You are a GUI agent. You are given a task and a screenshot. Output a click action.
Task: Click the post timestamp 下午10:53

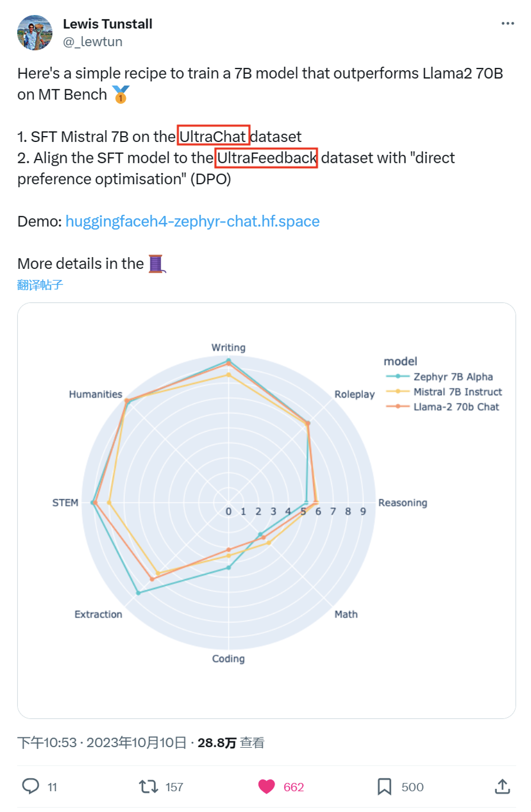click(x=47, y=743)
